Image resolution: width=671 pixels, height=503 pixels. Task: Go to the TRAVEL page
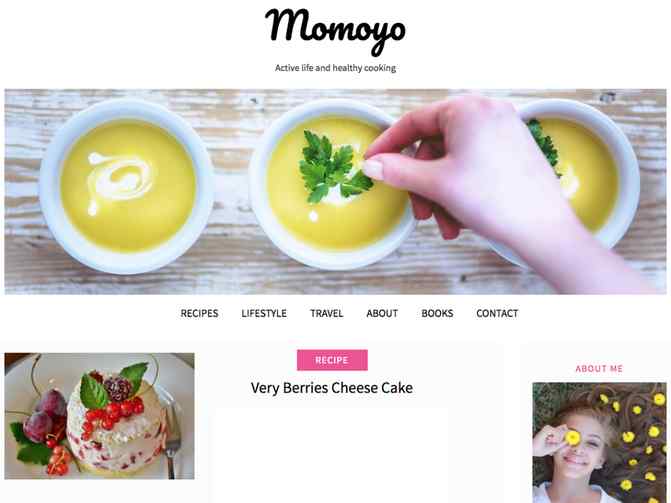pos(327,313)
